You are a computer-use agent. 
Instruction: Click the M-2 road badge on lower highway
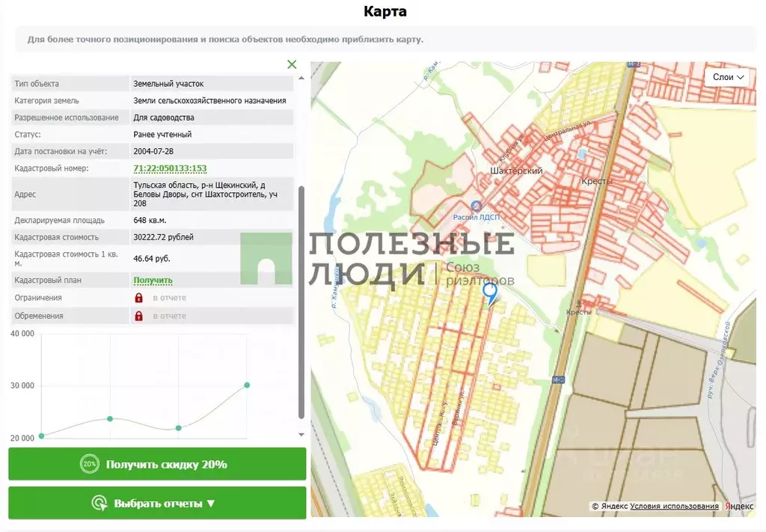[x=558, y=379]
